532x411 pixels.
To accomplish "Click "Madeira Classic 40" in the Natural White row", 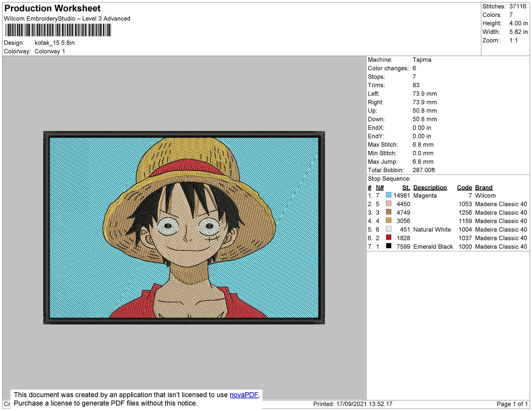I will click(x=501, y=230).
